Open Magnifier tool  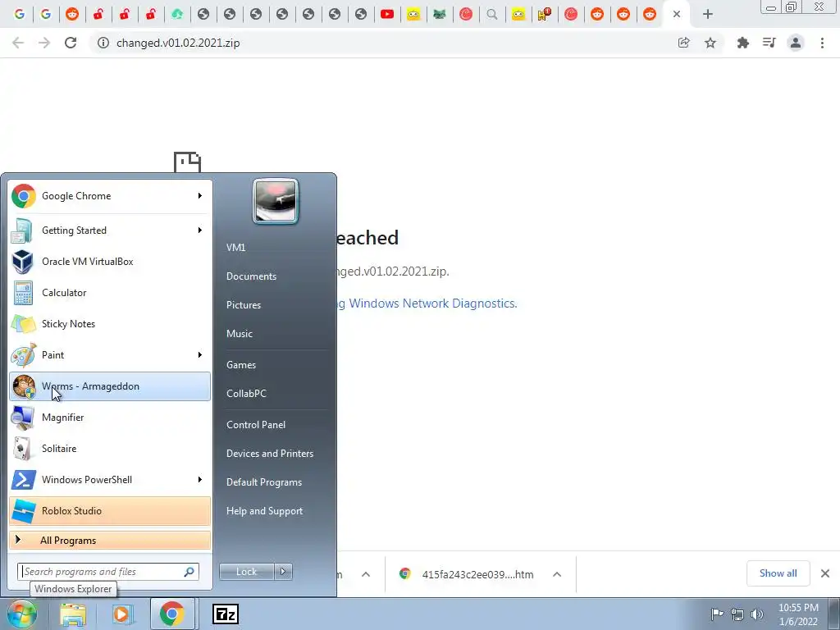coord(110,418)
